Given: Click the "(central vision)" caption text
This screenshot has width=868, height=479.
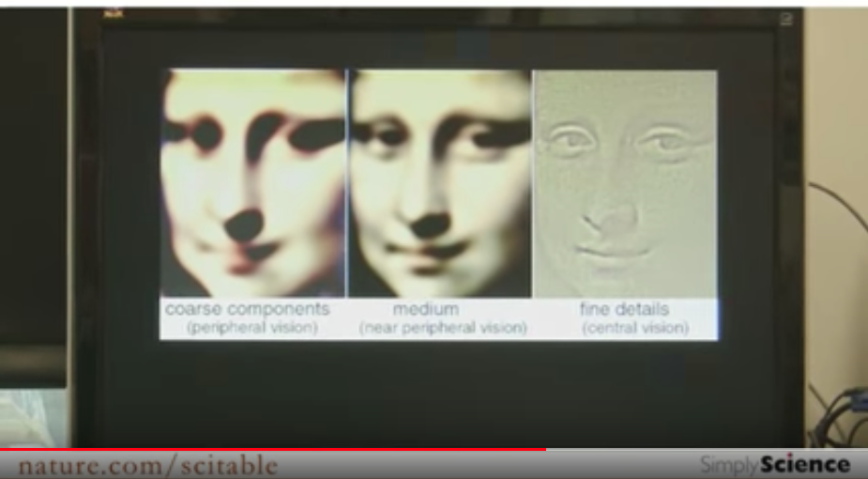Looking at the screenshot, I should [x=635, y=328].
